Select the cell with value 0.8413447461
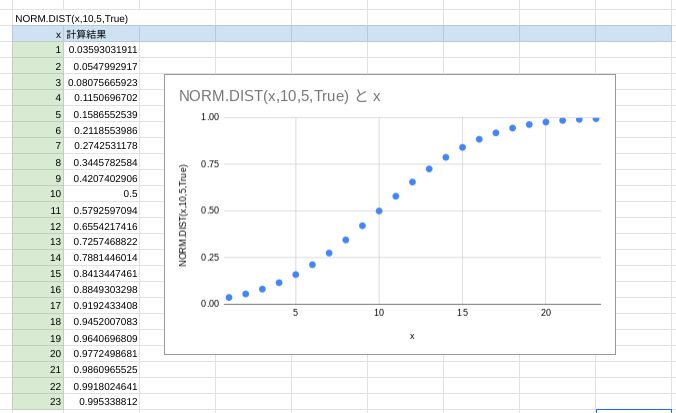Viewport: 676px width, 413px height. point(102,274)
